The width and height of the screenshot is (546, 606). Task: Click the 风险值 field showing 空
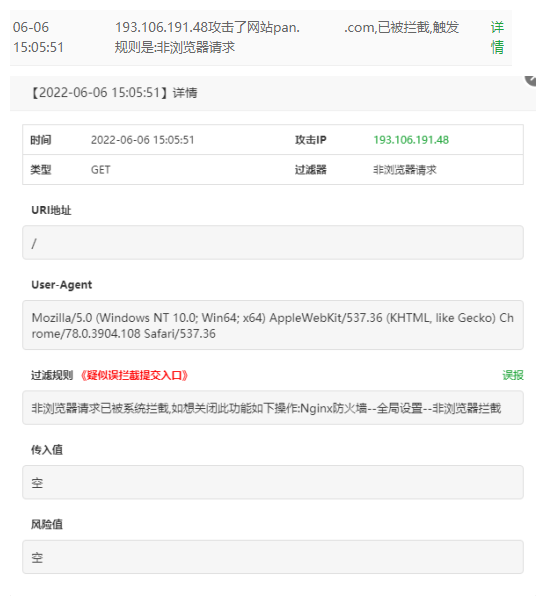coord(273,557)
